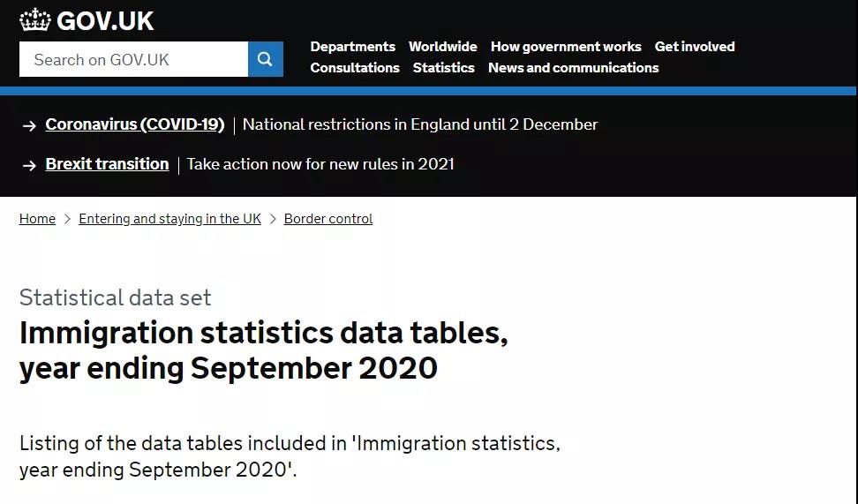Screen dimensions: 858x504
Task: Click the chevron after the Home breadcrumb
Action: point(67,219)
